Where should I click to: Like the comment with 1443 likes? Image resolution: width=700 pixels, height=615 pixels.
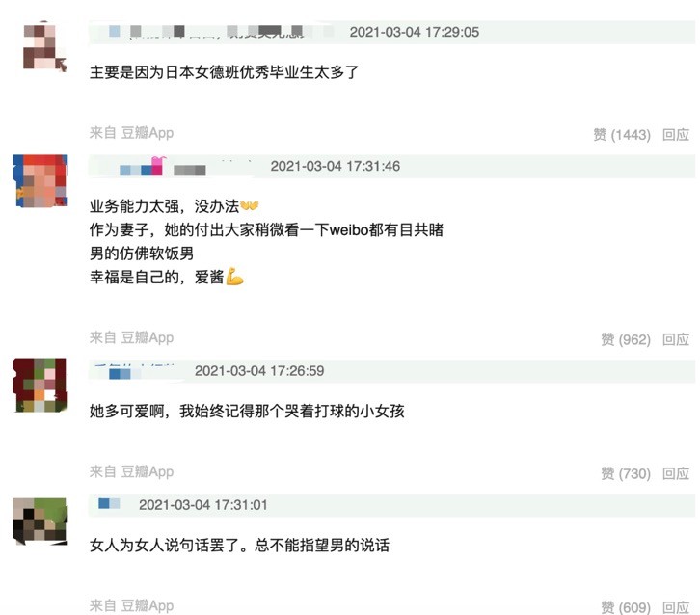622,134
